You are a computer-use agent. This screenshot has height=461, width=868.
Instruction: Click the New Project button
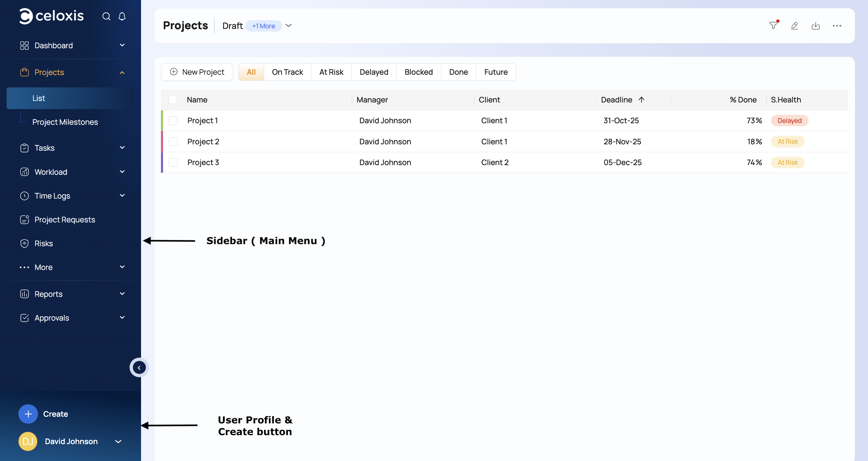coord(197,72)
